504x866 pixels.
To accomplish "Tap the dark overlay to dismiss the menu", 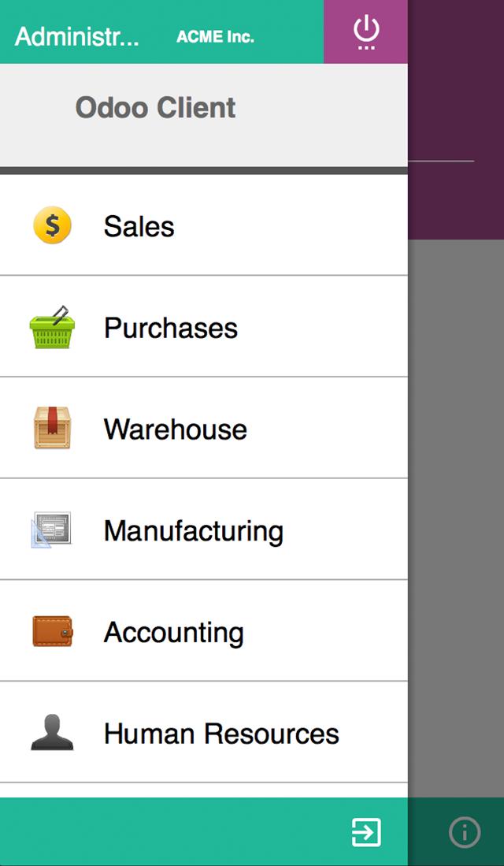I will pyautogui.click(x=457, y=473).
